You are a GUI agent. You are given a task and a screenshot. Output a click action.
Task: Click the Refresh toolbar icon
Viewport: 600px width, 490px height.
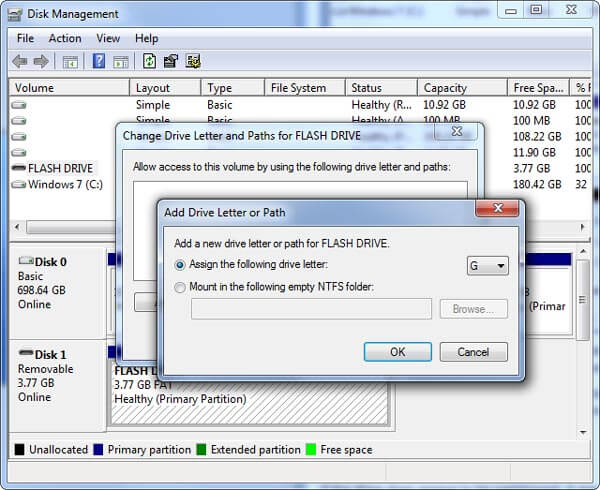coord(149,61)
